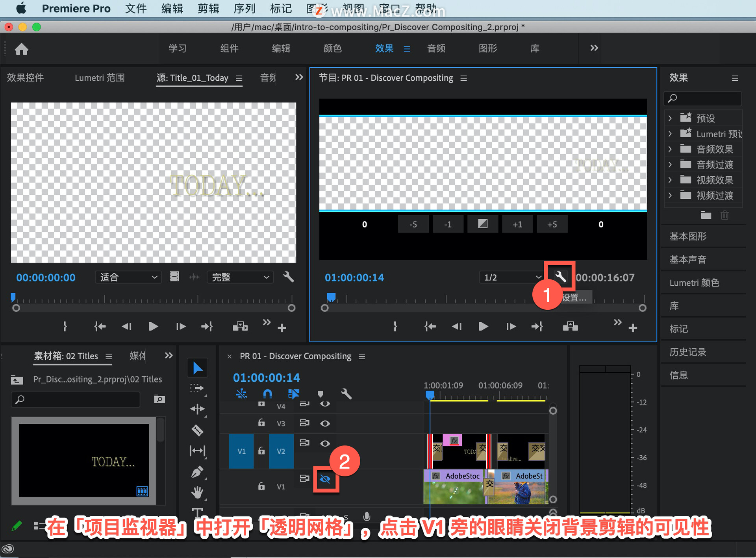Image resolution: width=756 pixels, height=558 pixels.
Task: Select the Pen tool
Action: click(197, 471)
